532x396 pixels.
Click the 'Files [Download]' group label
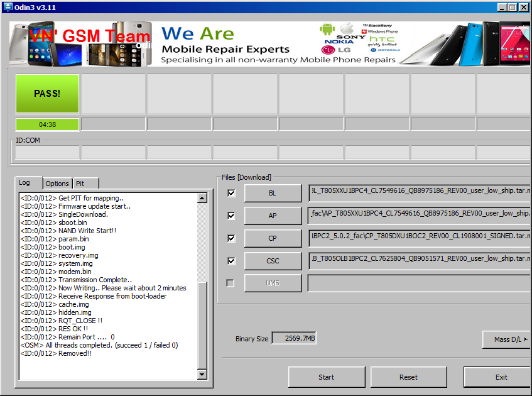tap(246, 177)
